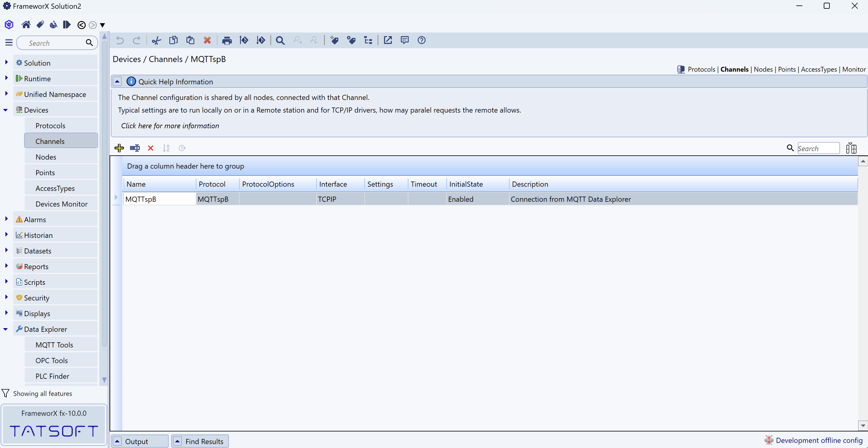Switch to the AccessTypes top tab

(819, 69)
